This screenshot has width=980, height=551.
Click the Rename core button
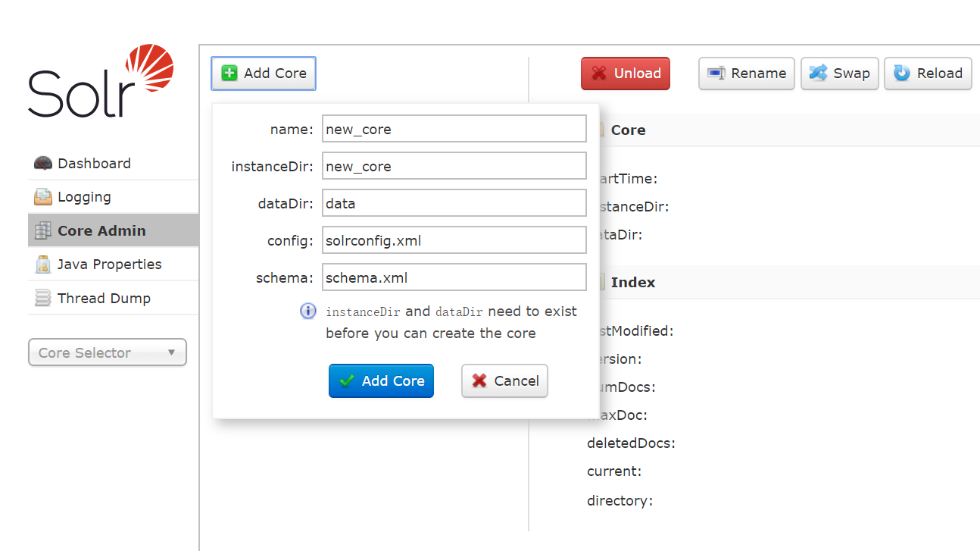[x=746, y=74]
